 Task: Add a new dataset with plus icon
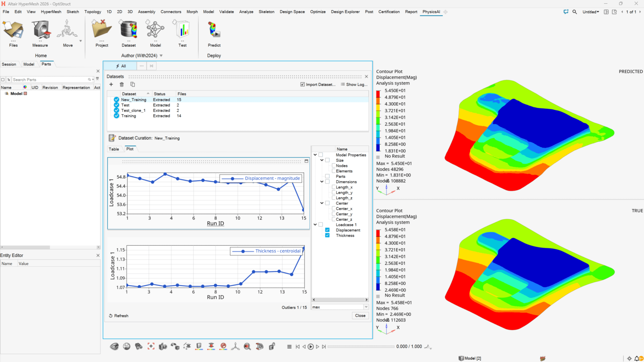(111, 84)
